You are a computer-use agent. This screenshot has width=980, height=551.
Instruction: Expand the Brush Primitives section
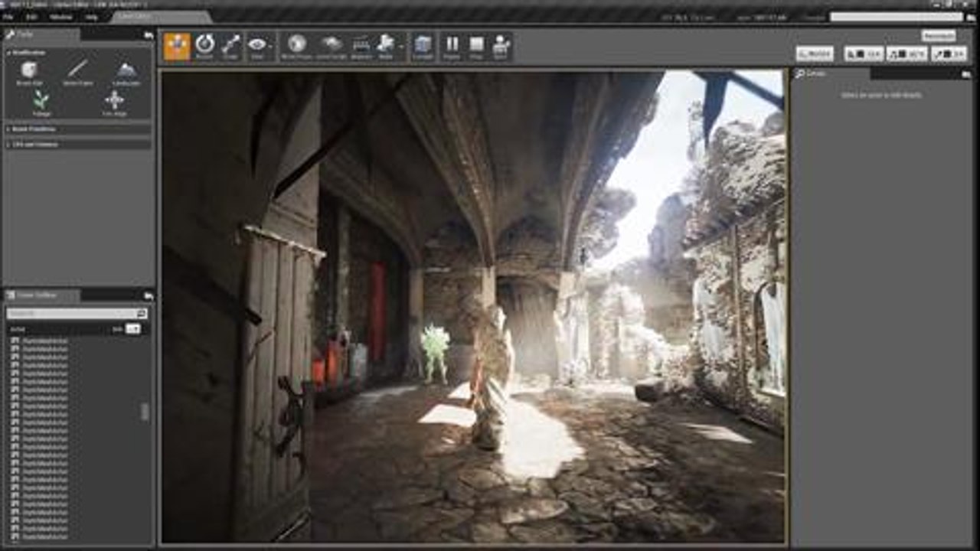(79, 129)
